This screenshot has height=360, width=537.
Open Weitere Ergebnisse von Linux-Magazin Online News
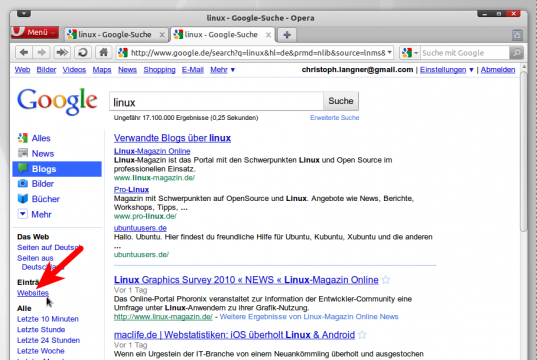click(x=309, y=317)
